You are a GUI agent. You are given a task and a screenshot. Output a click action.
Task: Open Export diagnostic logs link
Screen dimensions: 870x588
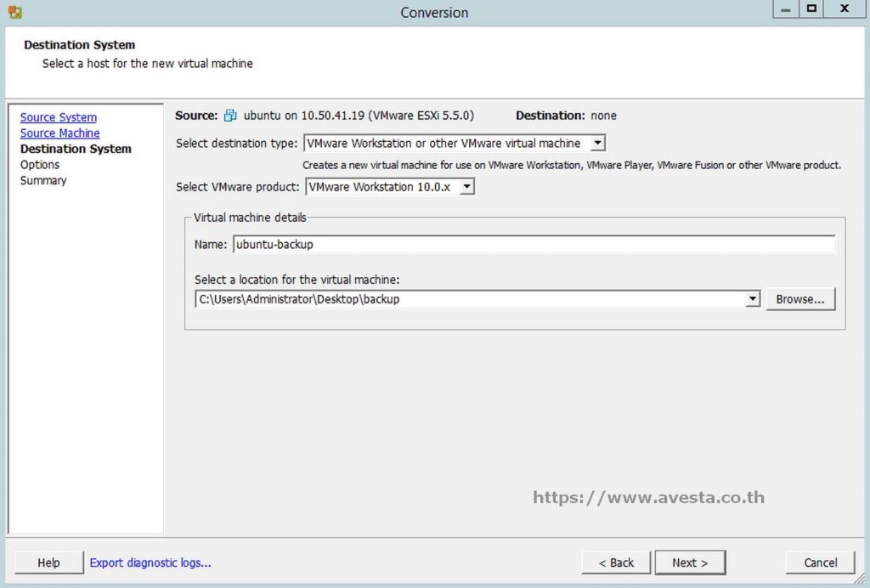150,563
